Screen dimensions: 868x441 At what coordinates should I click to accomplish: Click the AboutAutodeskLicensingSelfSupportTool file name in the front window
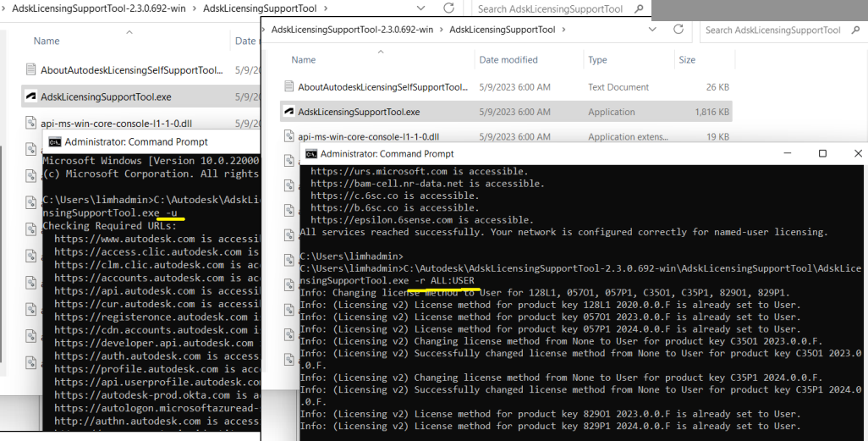point(382,87)
